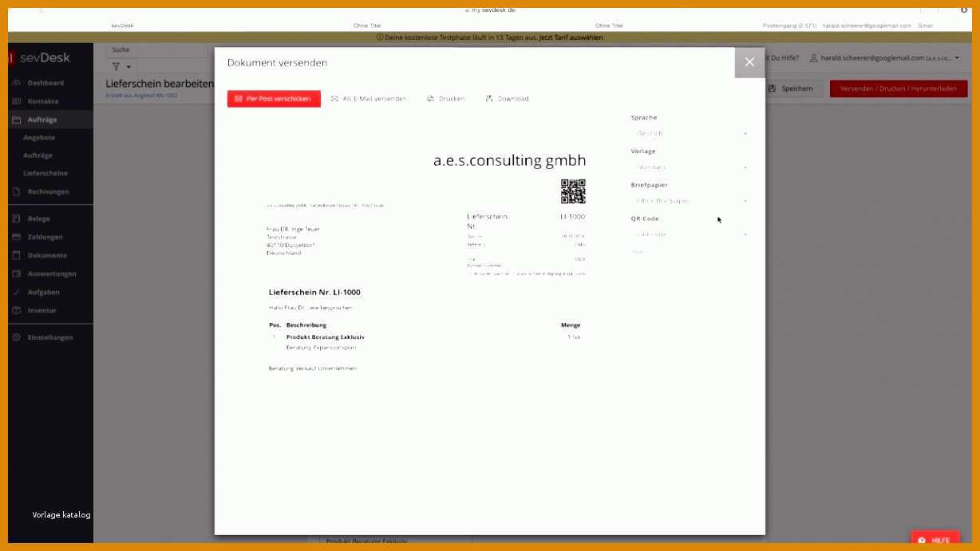Screen dimensions: 980x551
Task: Click Per Post verschicken button
Action: [274, 99]
